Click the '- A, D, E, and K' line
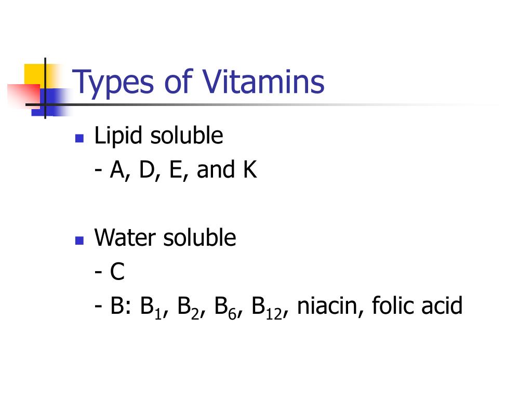The image size is (532, 399). [x=176, y=170]
